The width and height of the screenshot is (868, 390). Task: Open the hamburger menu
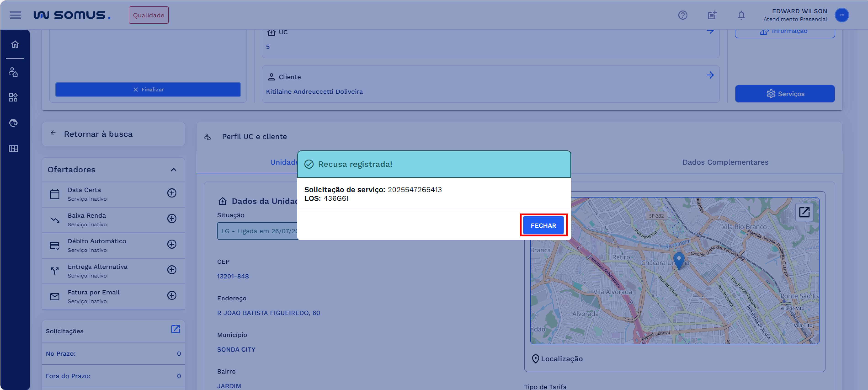[15, 15]
